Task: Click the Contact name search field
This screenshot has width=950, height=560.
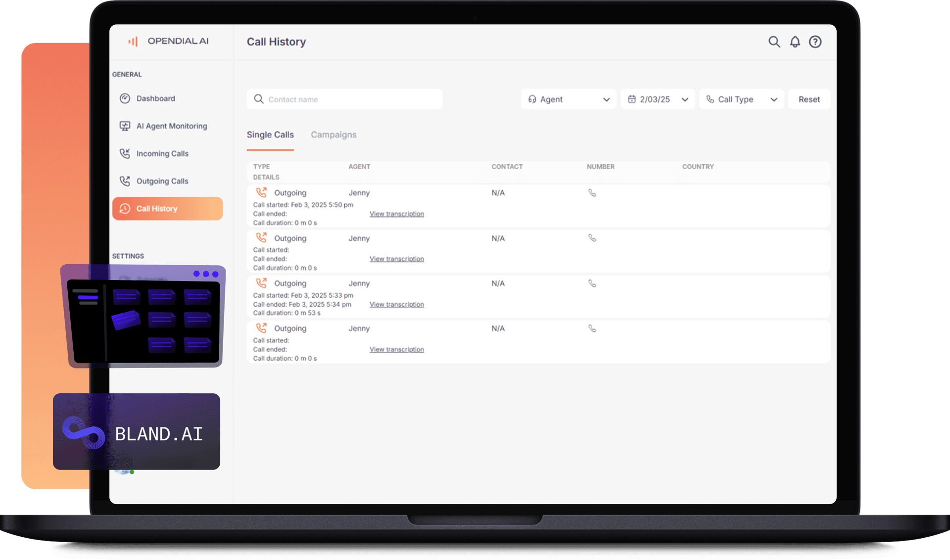Action: [344, 99]
